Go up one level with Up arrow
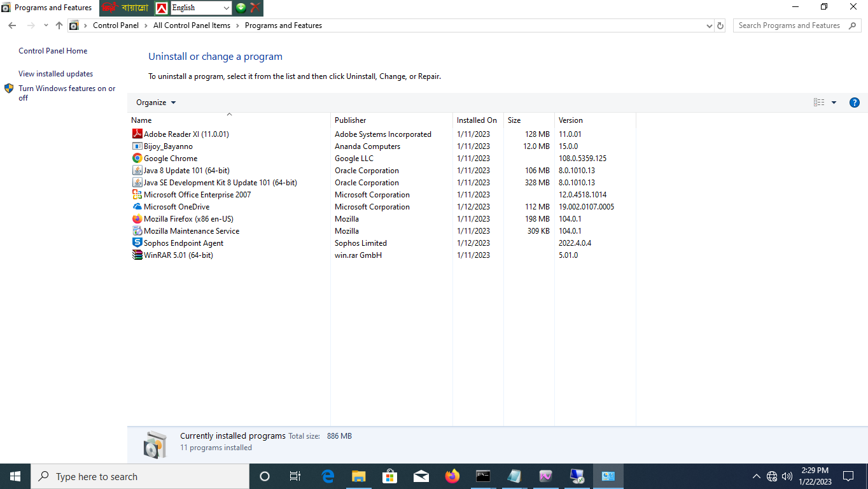868x489 pixels. point(59,25)
